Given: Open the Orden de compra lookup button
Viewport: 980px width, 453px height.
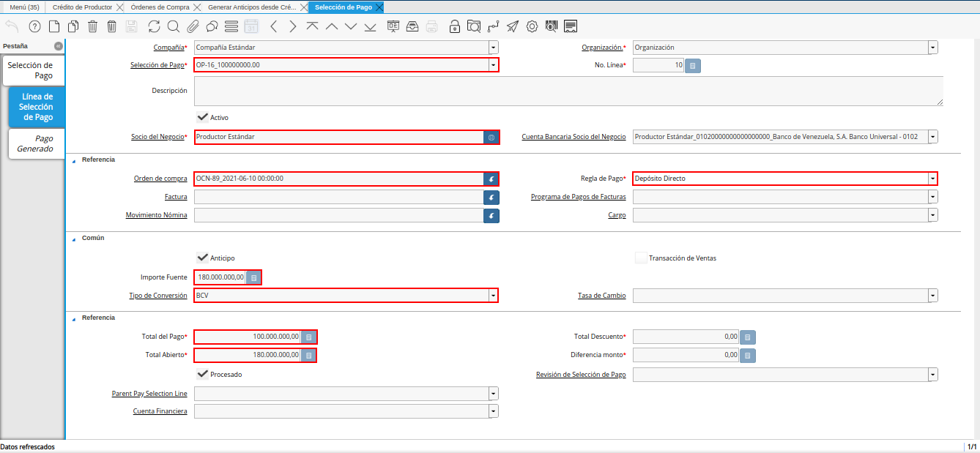Looking at the screenshot, I should click(x=491, y=179).
